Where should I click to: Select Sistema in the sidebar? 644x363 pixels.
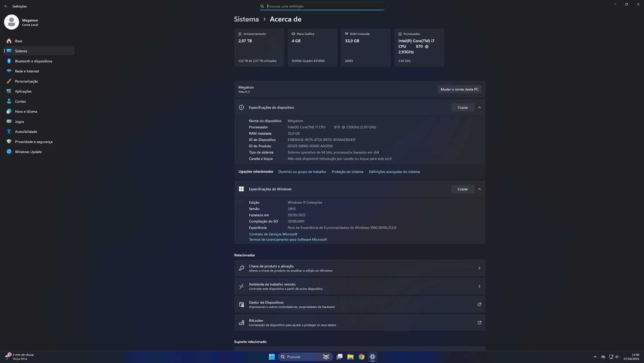[x=39, y=51]
